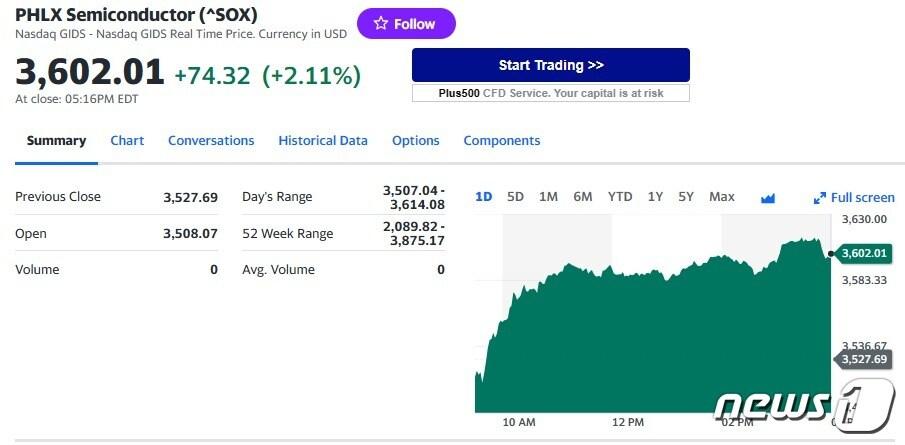Expand chart to Full screen
Viewport: 905px width, 445px height.
[854, 198]
